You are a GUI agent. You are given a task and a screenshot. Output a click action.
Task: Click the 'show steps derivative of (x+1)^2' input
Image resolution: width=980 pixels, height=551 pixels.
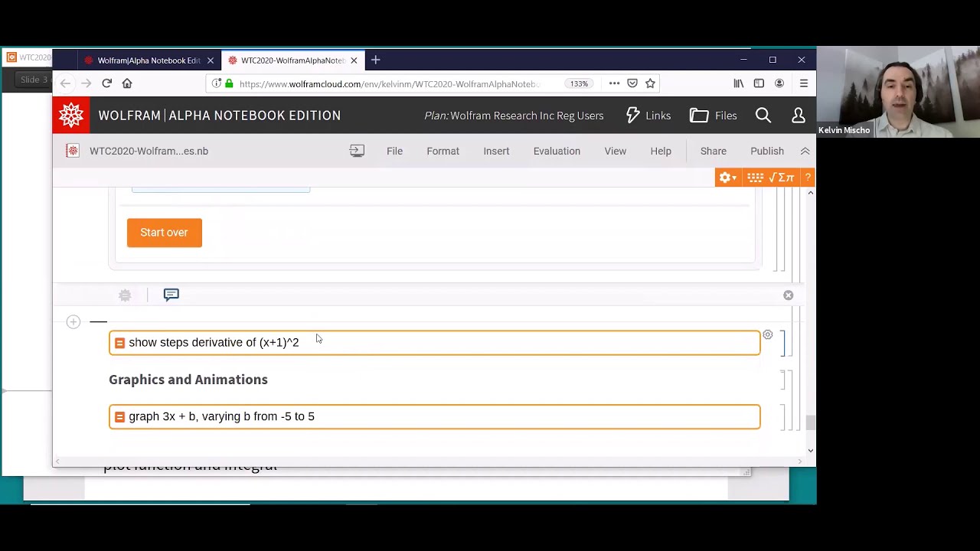(435, 342)
